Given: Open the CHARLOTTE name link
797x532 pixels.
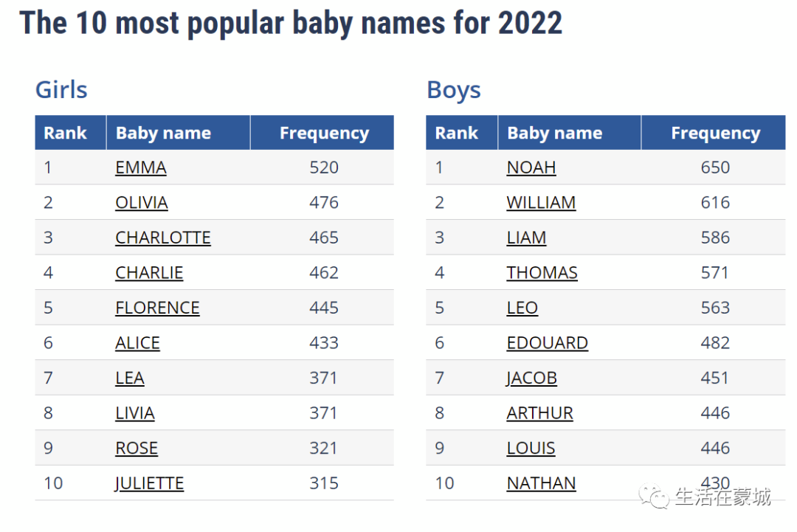Looking at the screenshot, I should click(x=162, y=238).
